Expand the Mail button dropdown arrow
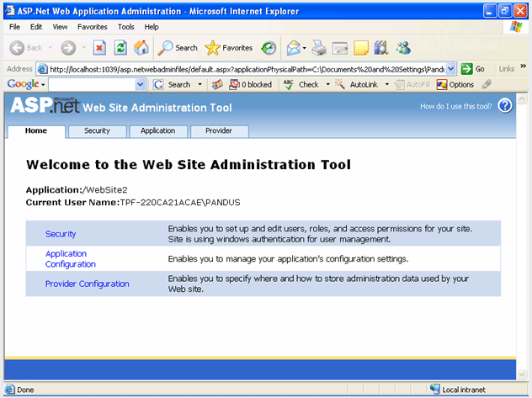The width and height of the screenshot is (532, 398). click(305, 48)
